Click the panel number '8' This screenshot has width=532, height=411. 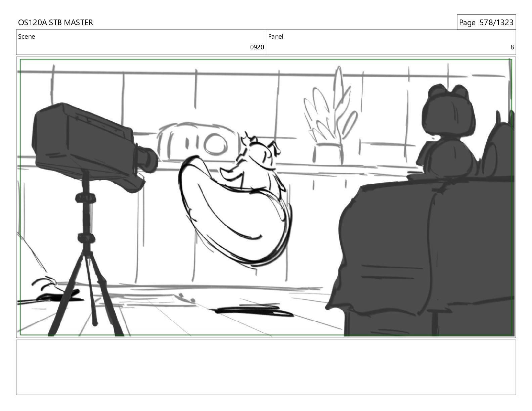[512, 47]
